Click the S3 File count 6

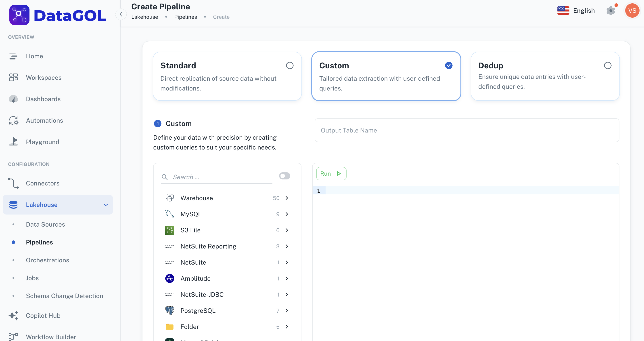[x=278, y=230]
